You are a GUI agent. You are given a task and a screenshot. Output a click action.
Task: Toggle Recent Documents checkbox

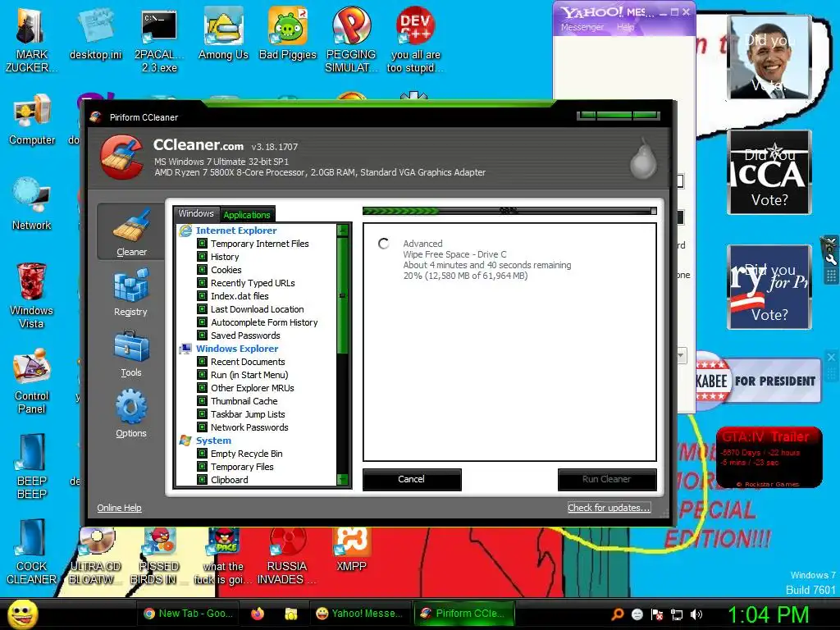(202, 362)
